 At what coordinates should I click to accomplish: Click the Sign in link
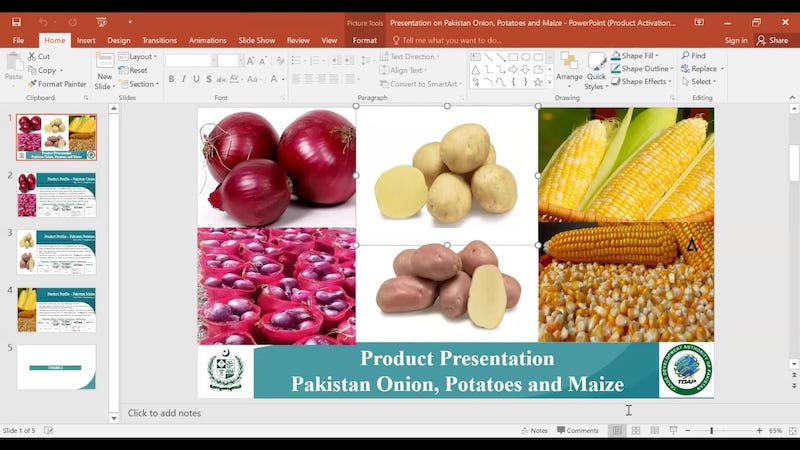point(736,40)
